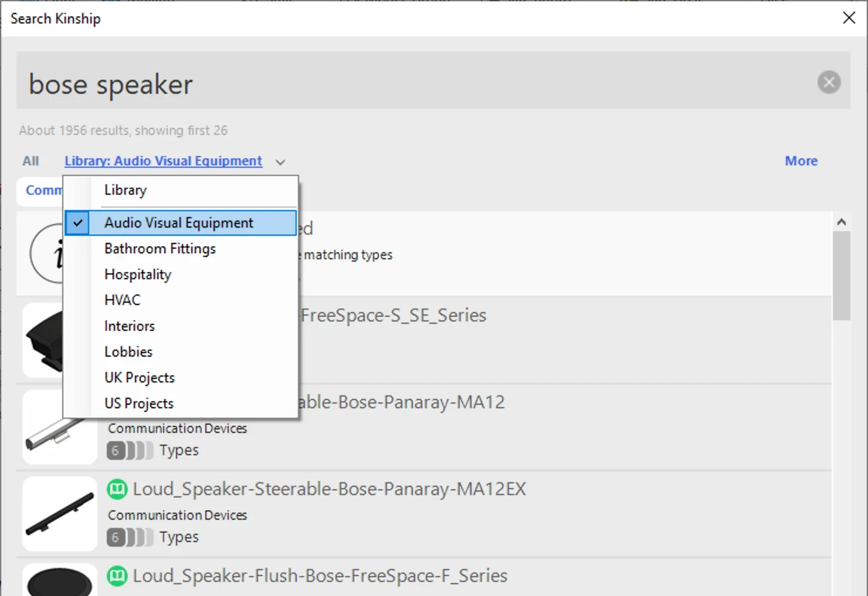Open the FreeSpace-F_Series flush speaker thumbnail
The image size is (868, 596).
click(60, 580)
